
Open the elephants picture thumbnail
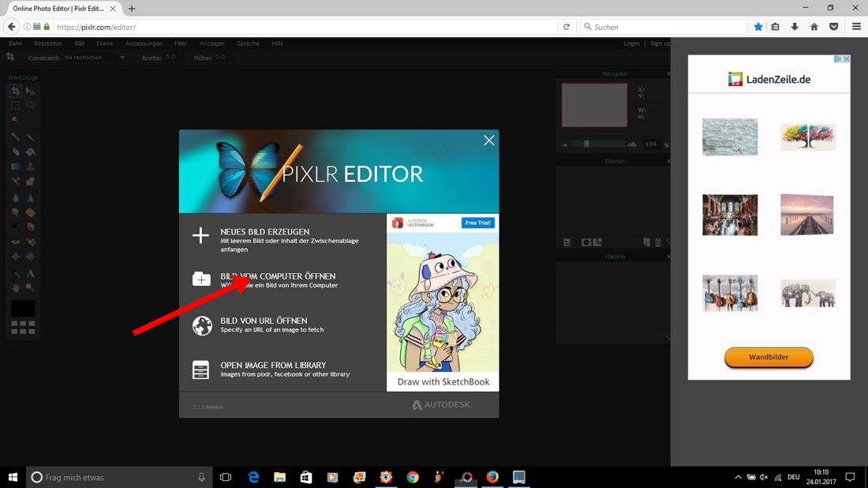808,293
